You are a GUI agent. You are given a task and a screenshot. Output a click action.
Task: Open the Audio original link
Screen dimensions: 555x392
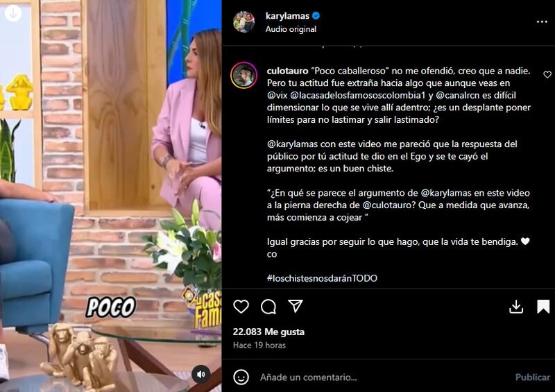291,29
